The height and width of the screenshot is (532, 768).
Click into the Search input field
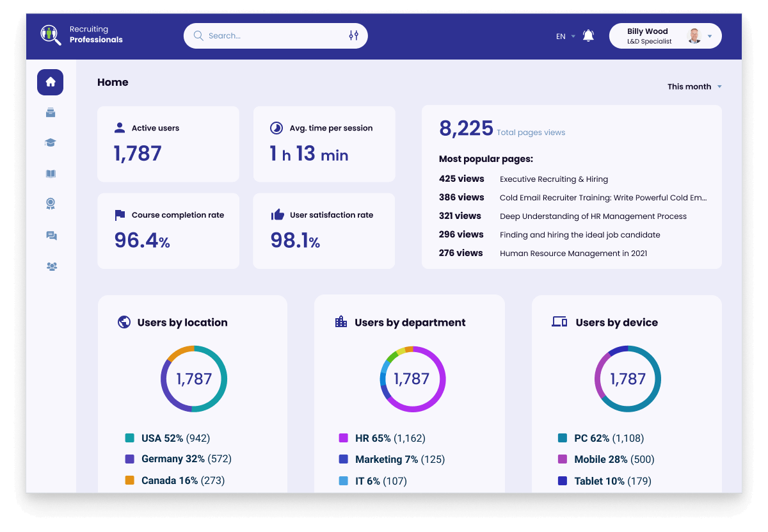click(x=272, y=36)
